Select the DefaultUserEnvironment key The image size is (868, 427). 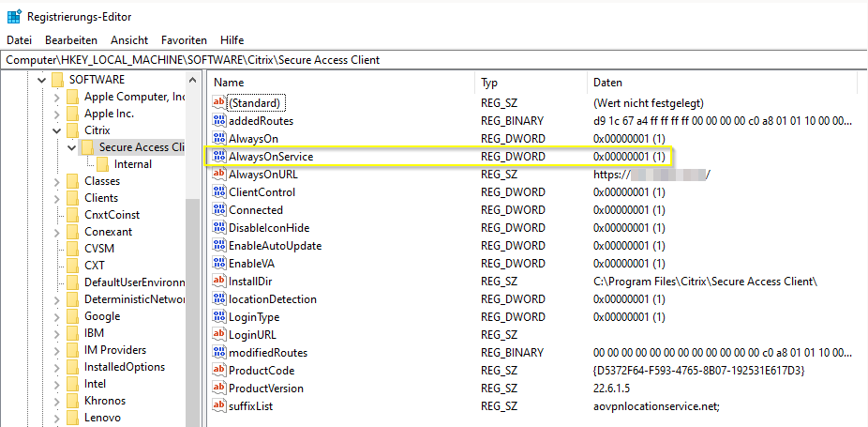click(135, 282)
